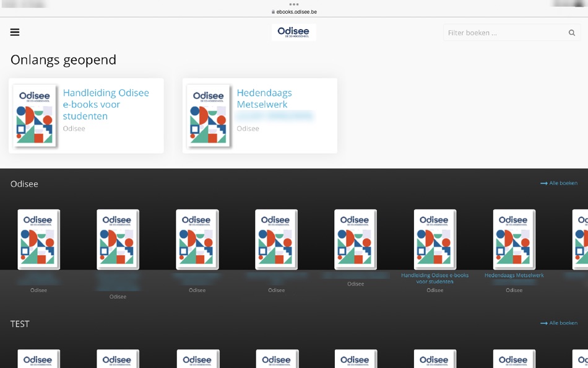
Task: Open Hedendaags Metselwerk shelf cover
Action: click(x=514, y=240)
